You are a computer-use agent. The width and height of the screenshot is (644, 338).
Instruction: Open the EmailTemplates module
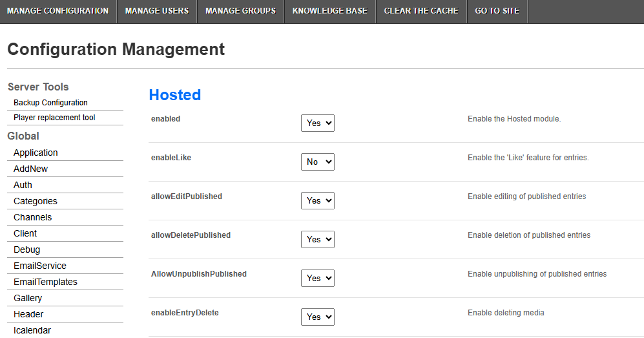pyautogui.click(x=45, y=282)
